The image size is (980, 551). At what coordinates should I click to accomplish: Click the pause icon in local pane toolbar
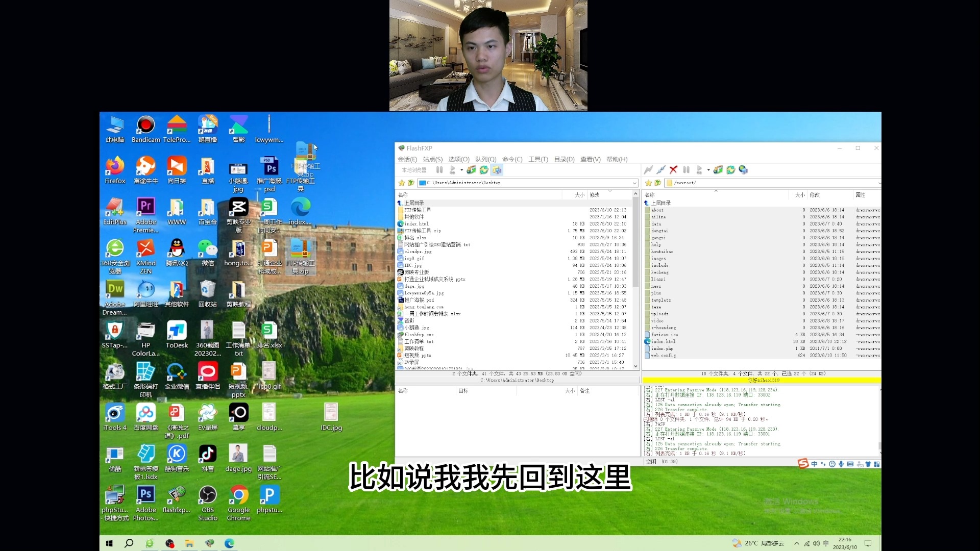coord(439,170)
